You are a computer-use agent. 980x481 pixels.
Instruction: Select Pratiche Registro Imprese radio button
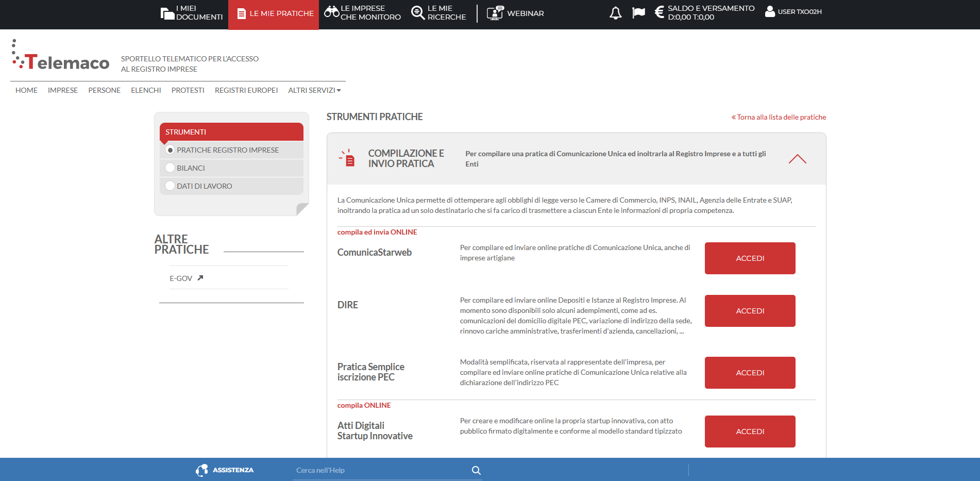[x=170, y=150]
